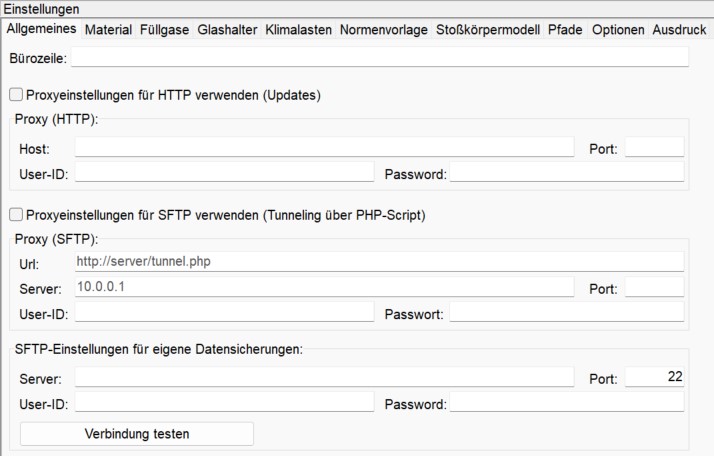Click the backup SFTP Port field showing 22
The image size is (714, 456).
654,378
